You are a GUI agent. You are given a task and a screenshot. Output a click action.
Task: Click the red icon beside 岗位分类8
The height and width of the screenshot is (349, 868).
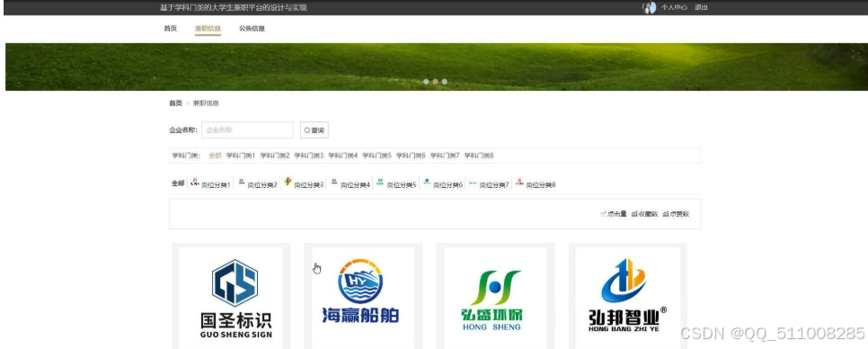tap(519, 181)
